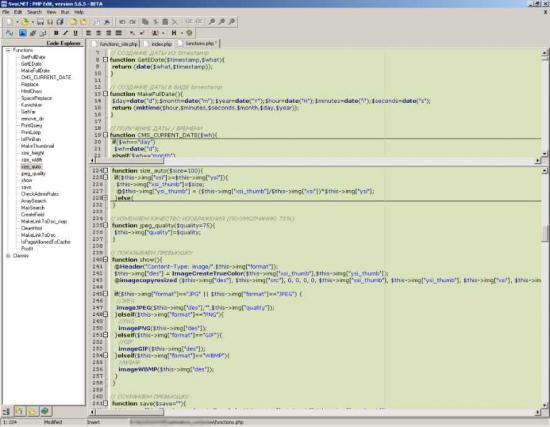The height and width of the screenshot is (427, 550).
Task: Click the New file toolbar icon
Action: [9, 22]
